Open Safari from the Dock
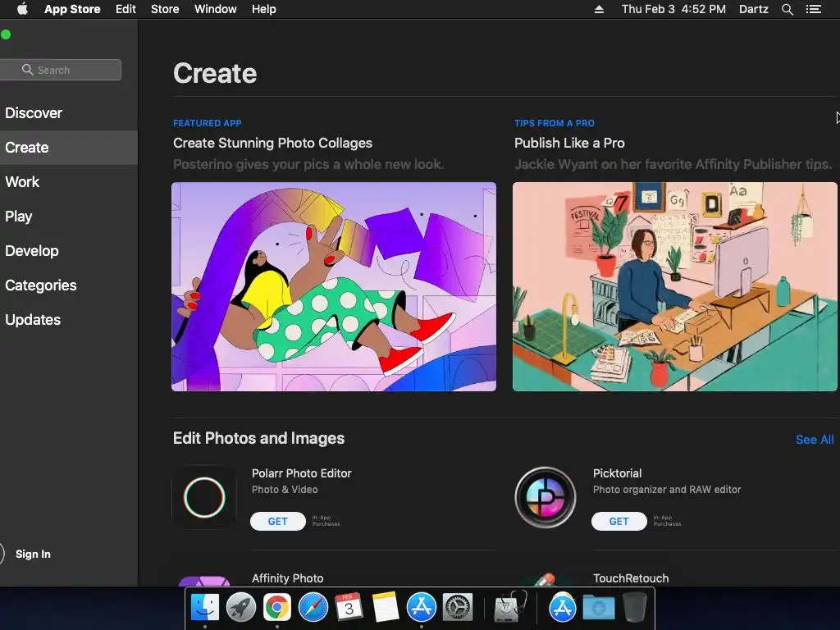This screenshot has width=840, height=630. point(313,608)
